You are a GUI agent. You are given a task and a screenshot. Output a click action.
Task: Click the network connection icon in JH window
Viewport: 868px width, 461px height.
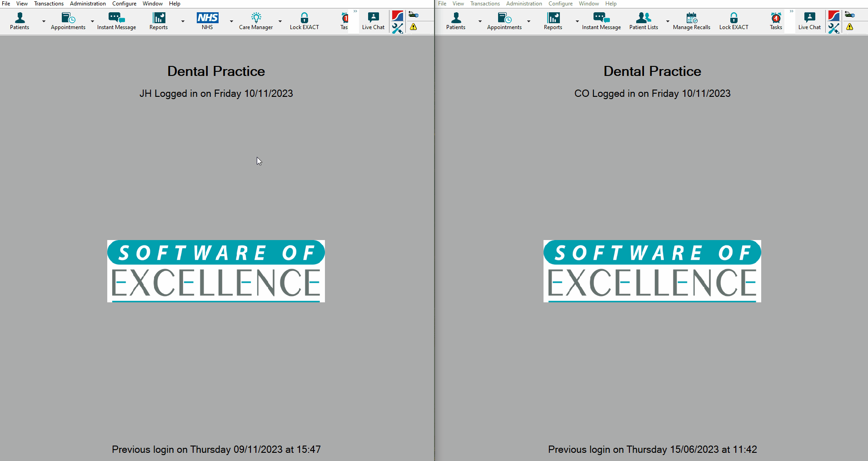pos(414,15)
